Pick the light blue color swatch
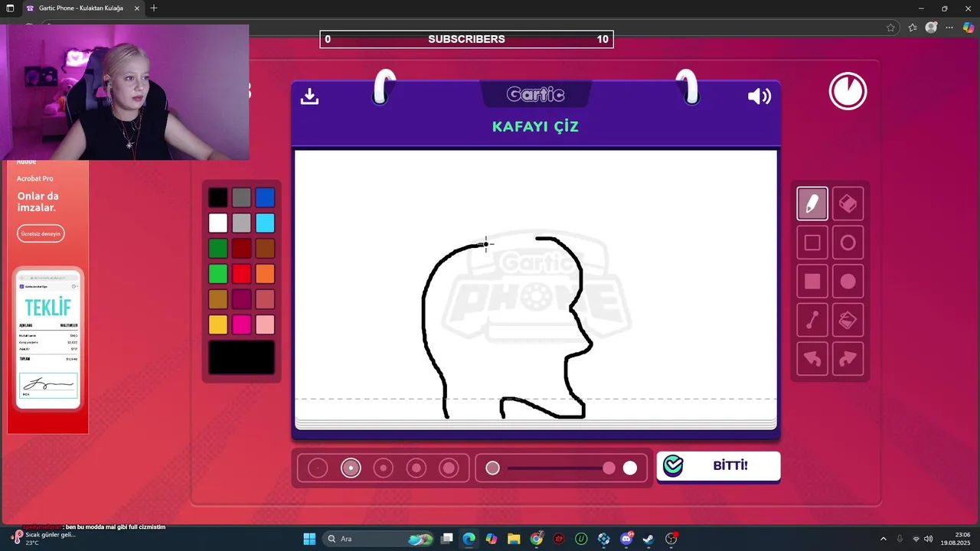980x551 pixels. pos(265,223)
